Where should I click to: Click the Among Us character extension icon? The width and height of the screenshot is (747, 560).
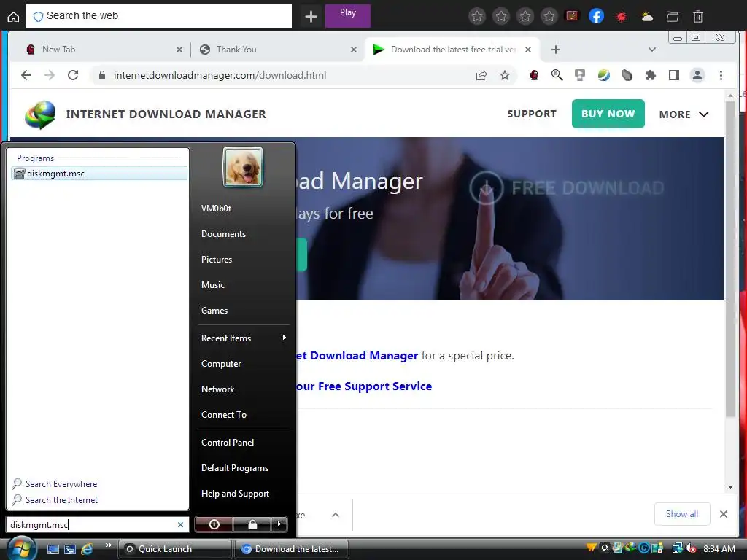point(533,75)
